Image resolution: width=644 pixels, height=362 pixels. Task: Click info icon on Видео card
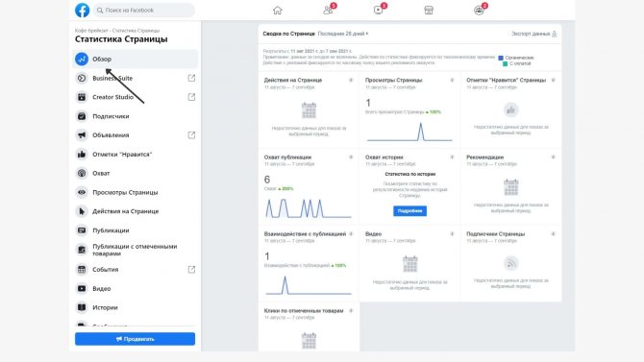452,234
